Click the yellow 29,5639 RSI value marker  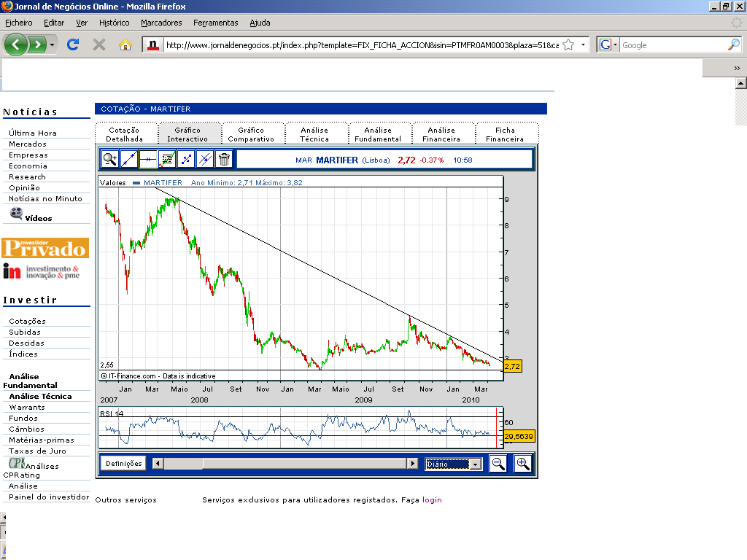pos(519,436)
